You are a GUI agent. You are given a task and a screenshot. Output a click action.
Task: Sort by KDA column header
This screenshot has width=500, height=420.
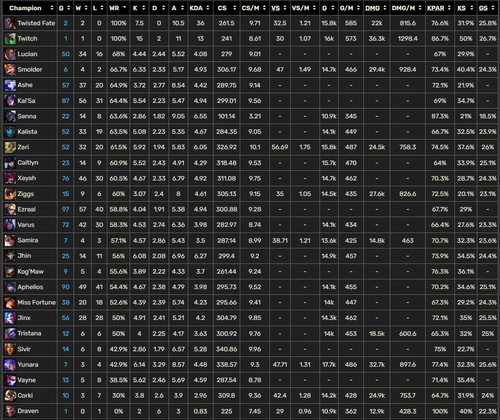click(x=200, y=8)
